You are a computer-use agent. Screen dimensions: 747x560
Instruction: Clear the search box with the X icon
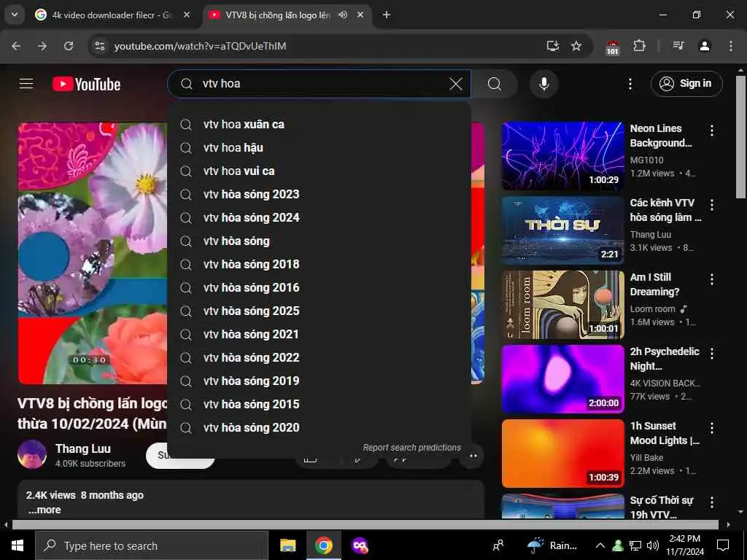point(456,85)
